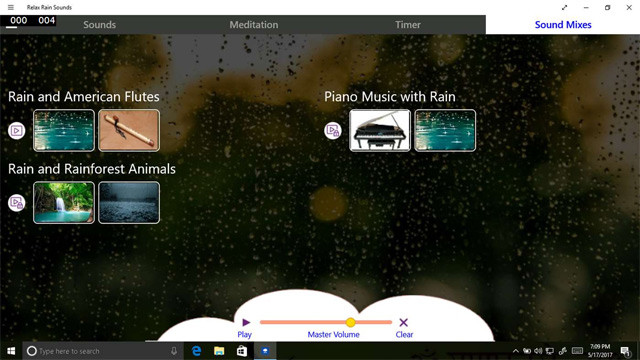Open the Windows Start menu
Screen dimensions: 640x360
pyautogui.click(x=11, y=351)
